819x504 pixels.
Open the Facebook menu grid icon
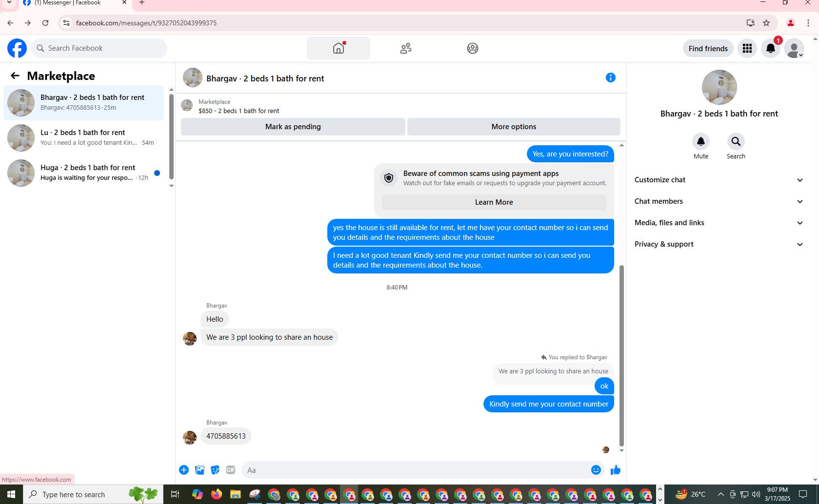[747, 48]
